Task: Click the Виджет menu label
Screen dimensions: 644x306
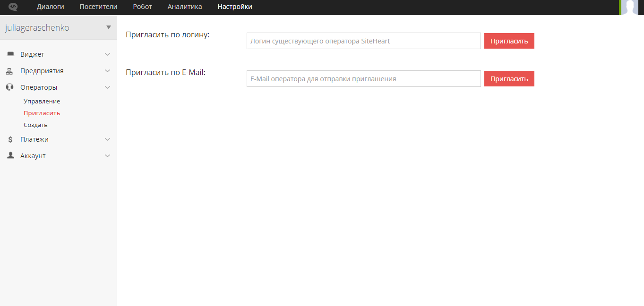Action: 32,54
